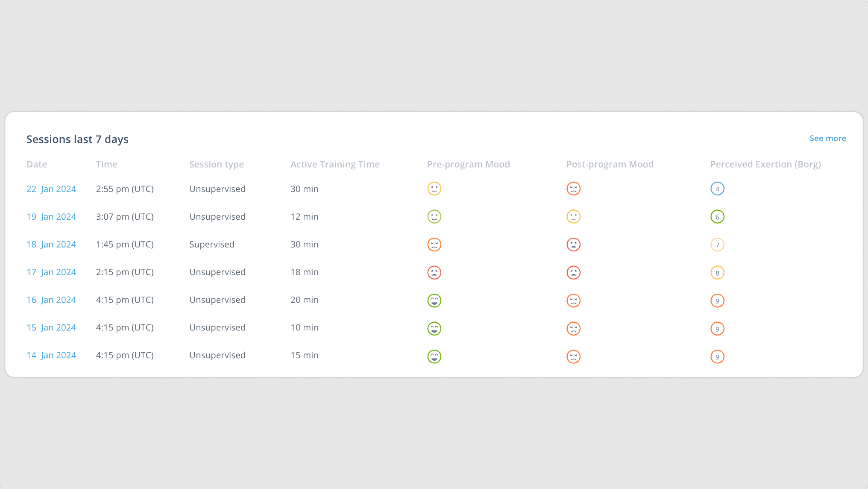Click the Borg exertion badge showing 7

coord(717,245)
